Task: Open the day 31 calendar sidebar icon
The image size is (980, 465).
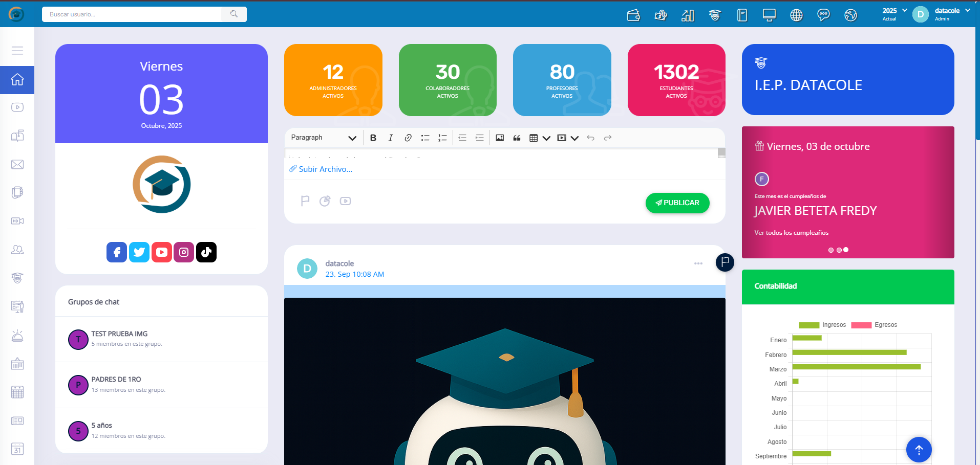Action: 17,449
